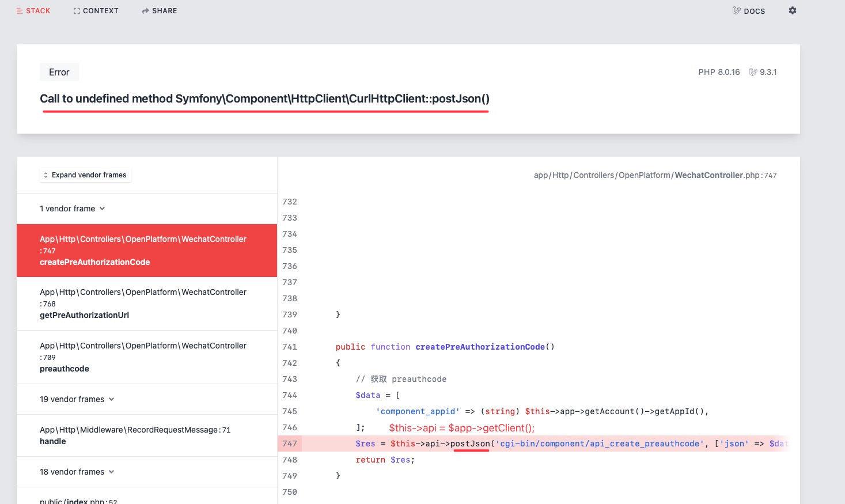The height and width of the screenshot is (504, 845).
Task: Click 'component_appid' string on line 745
Action: pos(418,411)
